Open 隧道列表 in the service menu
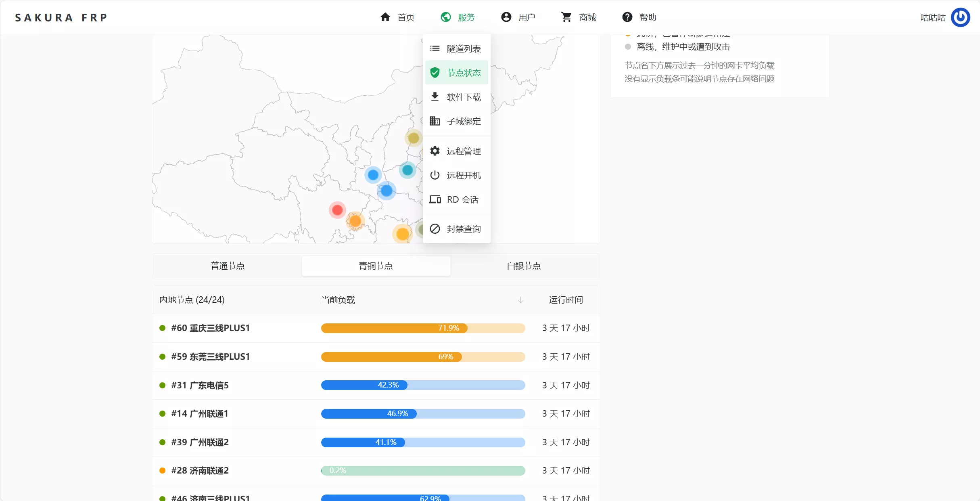 463,49
